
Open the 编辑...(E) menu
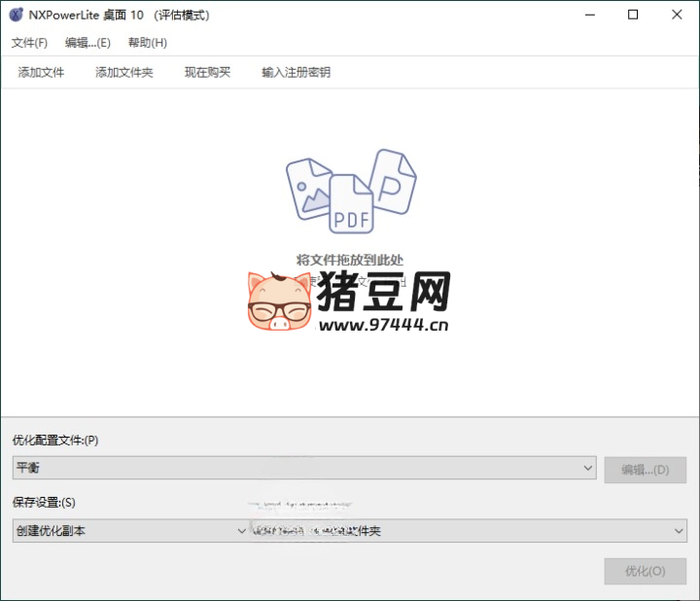pyautogui.click(x=87, y=43)
